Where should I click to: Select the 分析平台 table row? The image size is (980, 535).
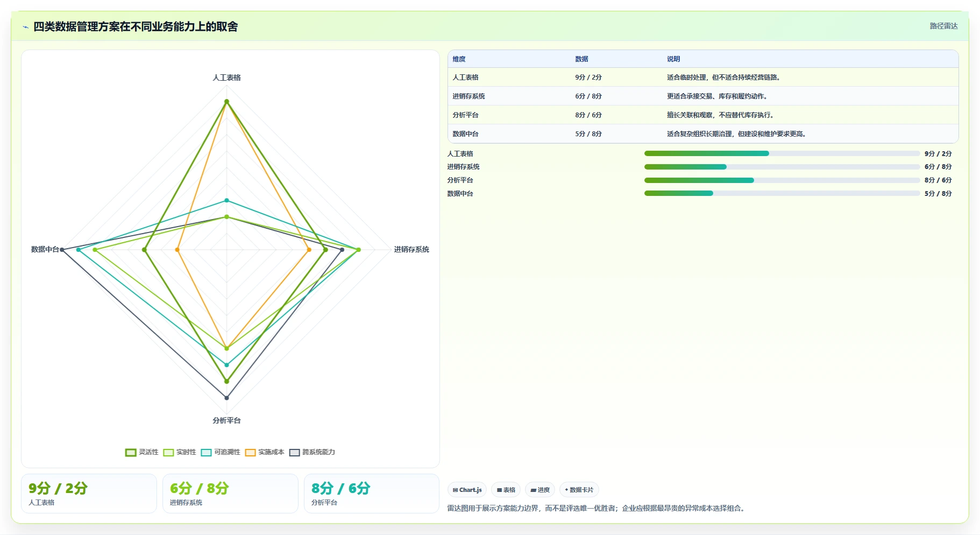[x=703, y=115]
